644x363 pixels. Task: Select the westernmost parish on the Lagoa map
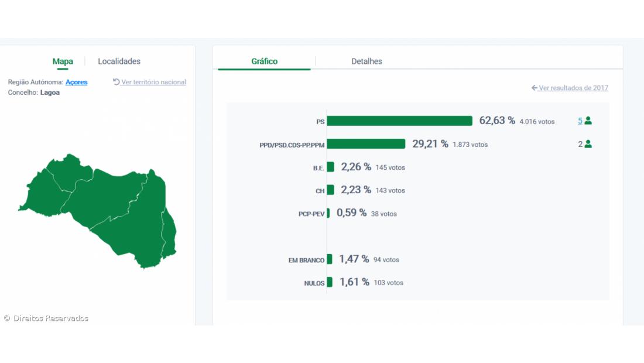38,190
